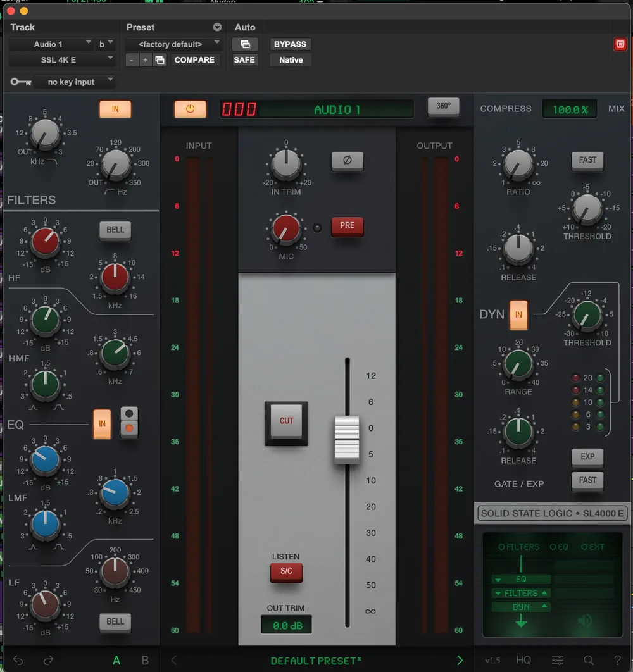Click the red MIC gain knob
This screenshot has height=672, width=633.
tap(286, 229)
